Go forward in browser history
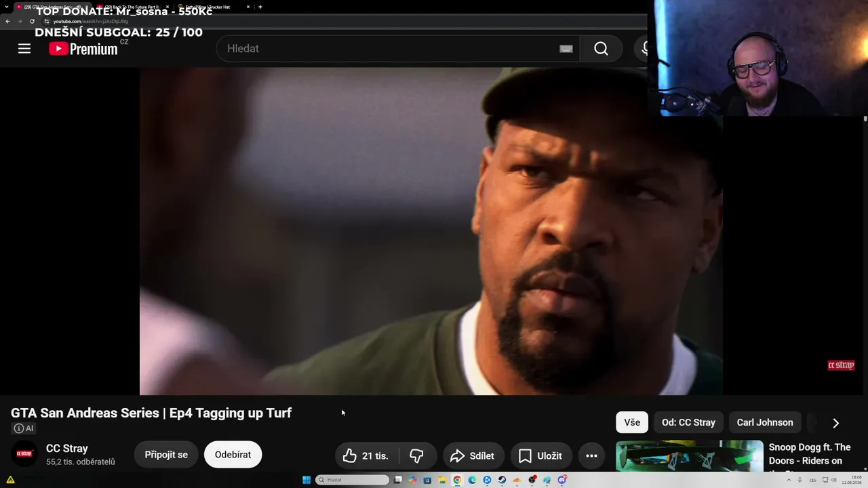 (20, 21)
